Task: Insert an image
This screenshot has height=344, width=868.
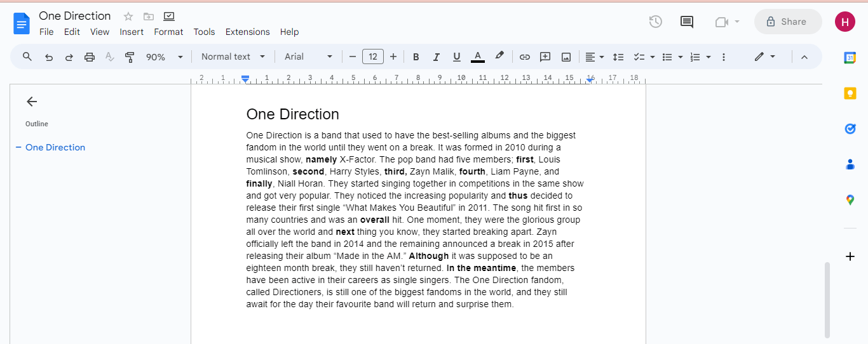Action: click(566, 57)
